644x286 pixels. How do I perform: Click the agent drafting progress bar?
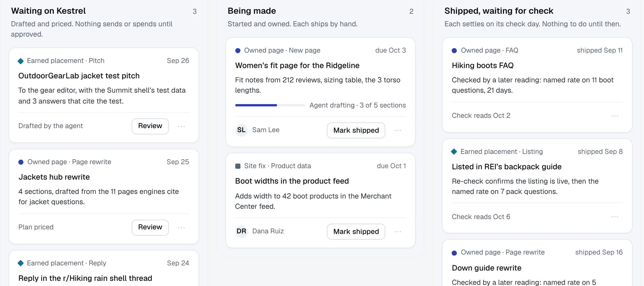pyautogui.click(x=270, y=105)
